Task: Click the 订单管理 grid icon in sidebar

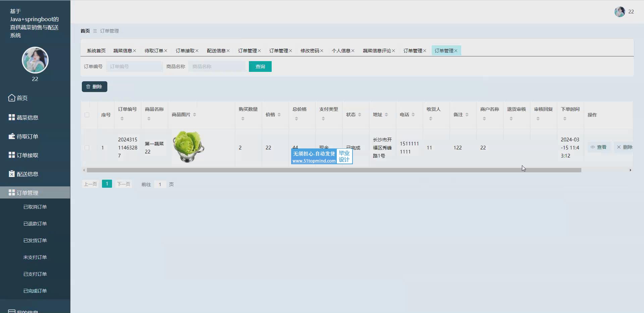Action: pos(12,192)
